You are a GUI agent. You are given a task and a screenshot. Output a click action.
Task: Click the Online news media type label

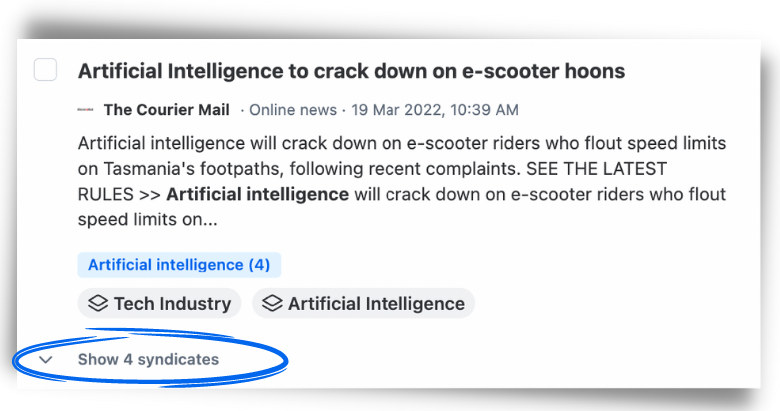pyautogui.click(x=293, y=109)
